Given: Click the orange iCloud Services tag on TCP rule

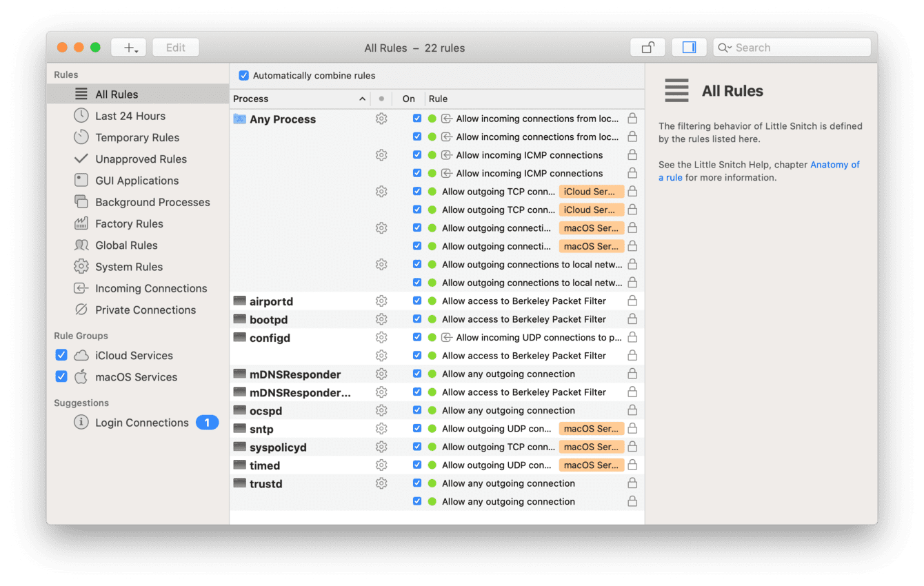Looking at the screenshot, I should click(x=591, y=192).
